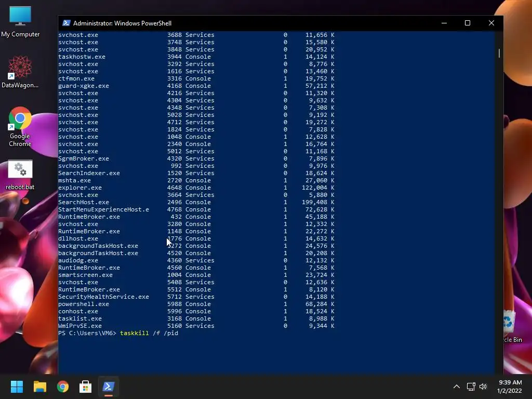Maximize the PowerShell window
The width and height of the screenshot is (532, 399).
(x=468, y=23)
